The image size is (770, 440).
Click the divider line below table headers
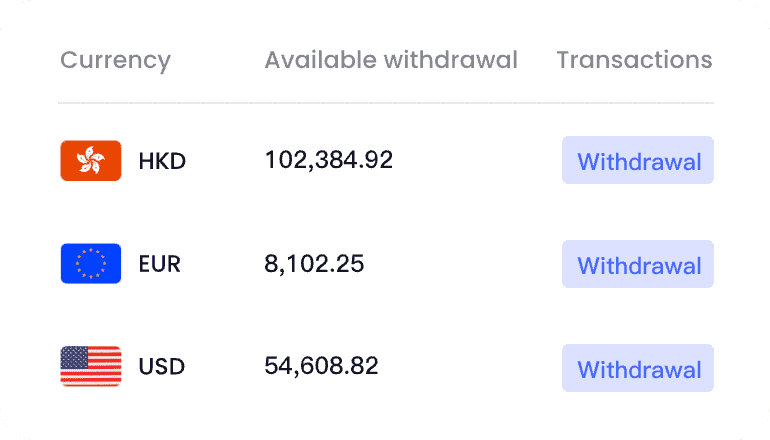click(x=386, y=103)
